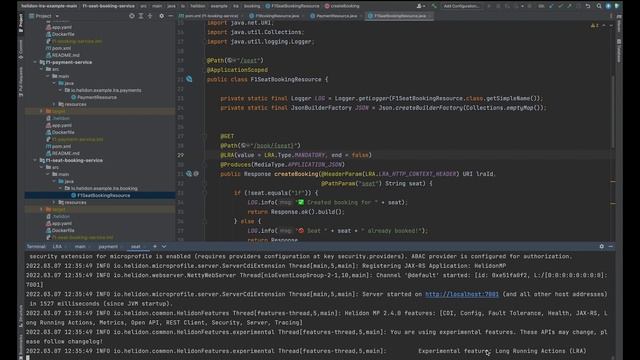This screenshot has width=640, height=360.
Task: Click the locate/select opened file target icon
Action: pos(131,16)
